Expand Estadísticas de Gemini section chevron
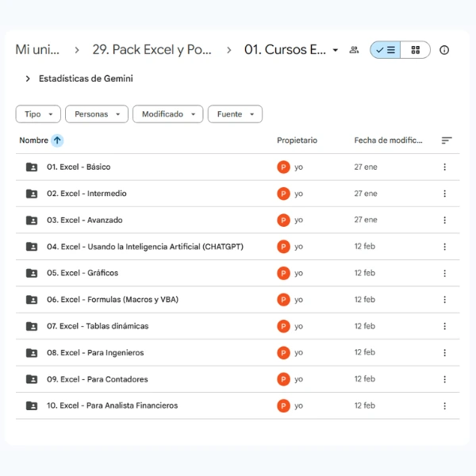The image size is (476, 476). [28, 79]
